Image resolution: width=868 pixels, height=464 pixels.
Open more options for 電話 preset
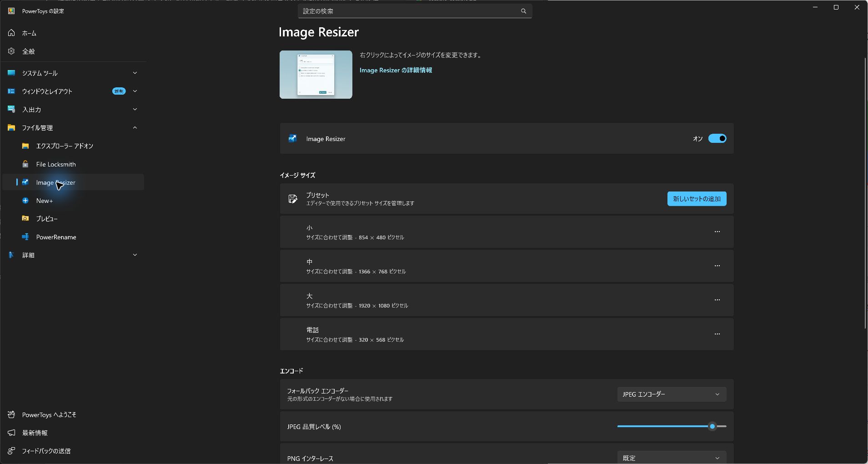click(717, 334)
